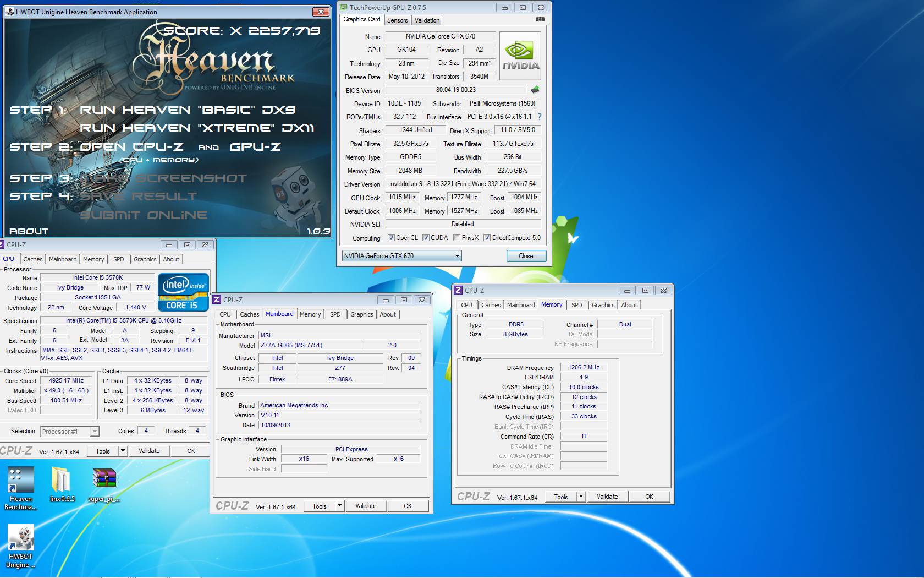924x578 pixels.
Task: Open Caches tab in CPU-Z CPU window
Action: [x=32, y=259]
